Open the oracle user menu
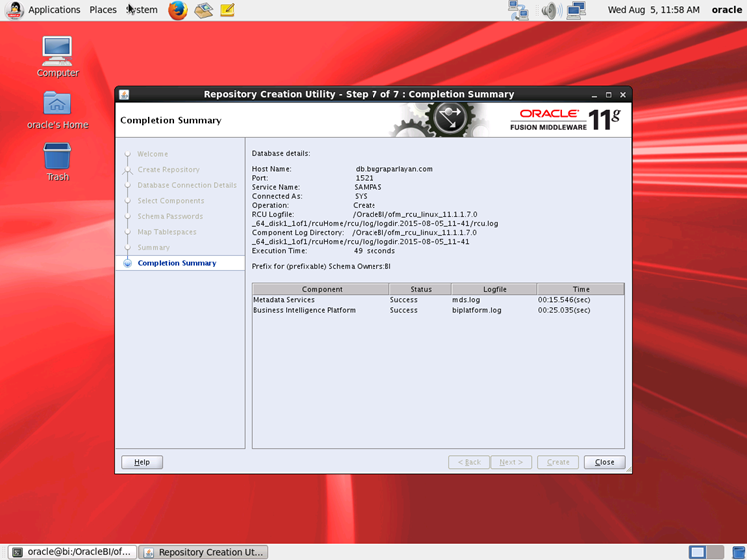 [x=726, y=10]
